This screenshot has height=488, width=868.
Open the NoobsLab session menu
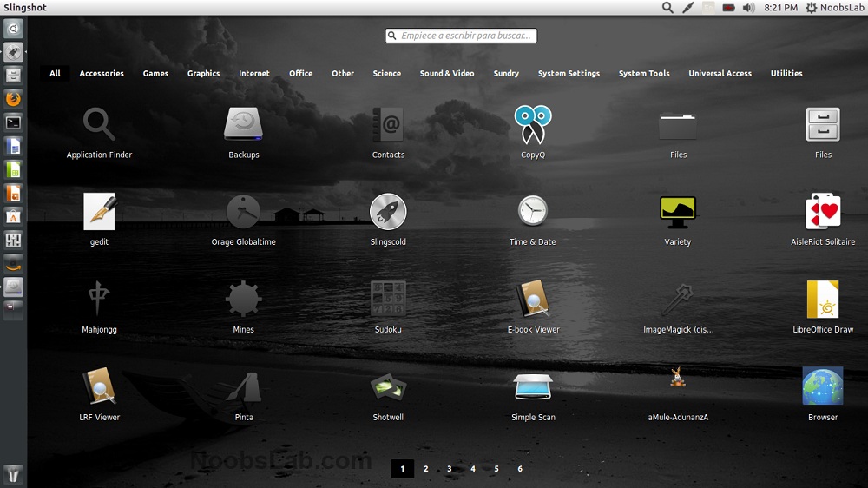pyautogui.click(x=834, y=8)
